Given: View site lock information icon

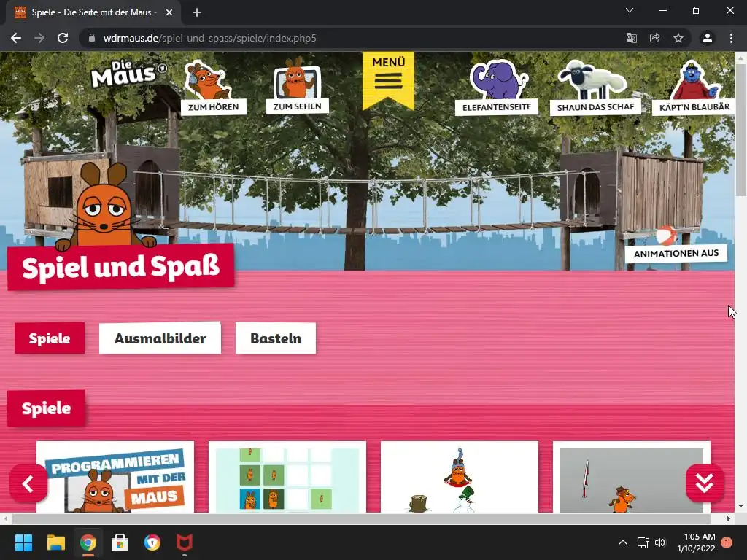Looking at the screenshot, I should tap(92, 38).
